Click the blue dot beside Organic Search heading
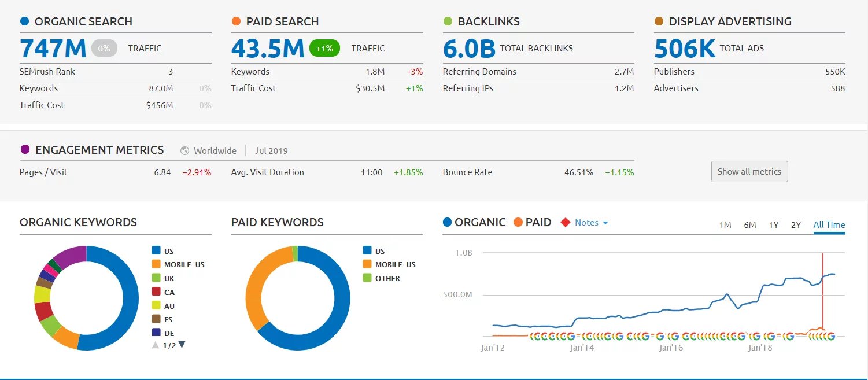The image size is (868, 380). tap(24, 21)
